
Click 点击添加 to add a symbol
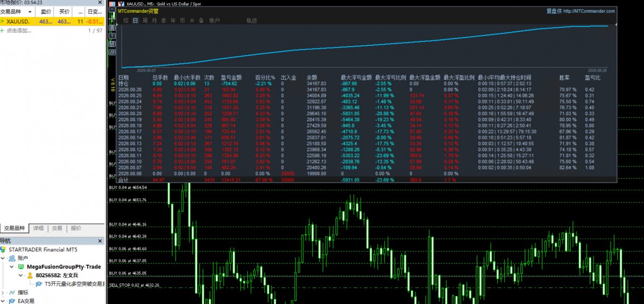pos(19,31)
